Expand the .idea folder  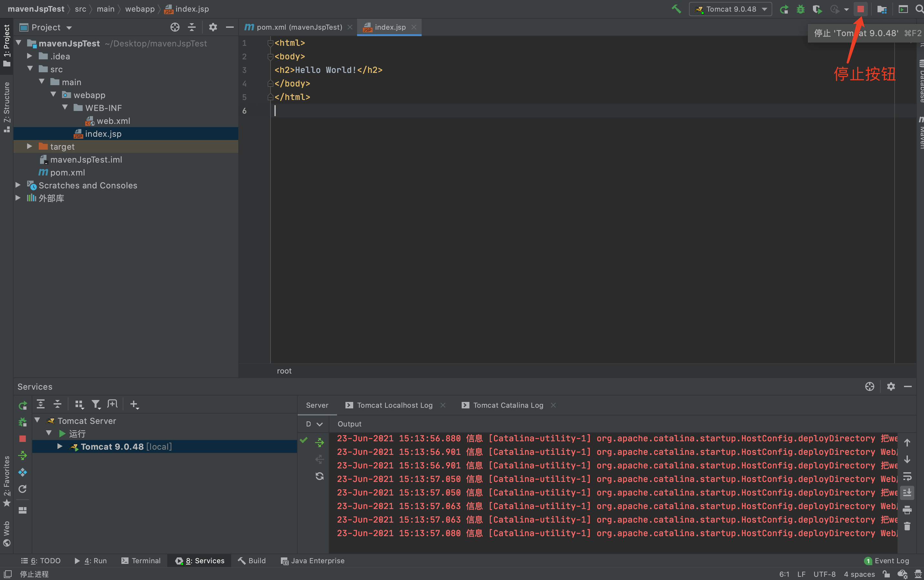30,56
